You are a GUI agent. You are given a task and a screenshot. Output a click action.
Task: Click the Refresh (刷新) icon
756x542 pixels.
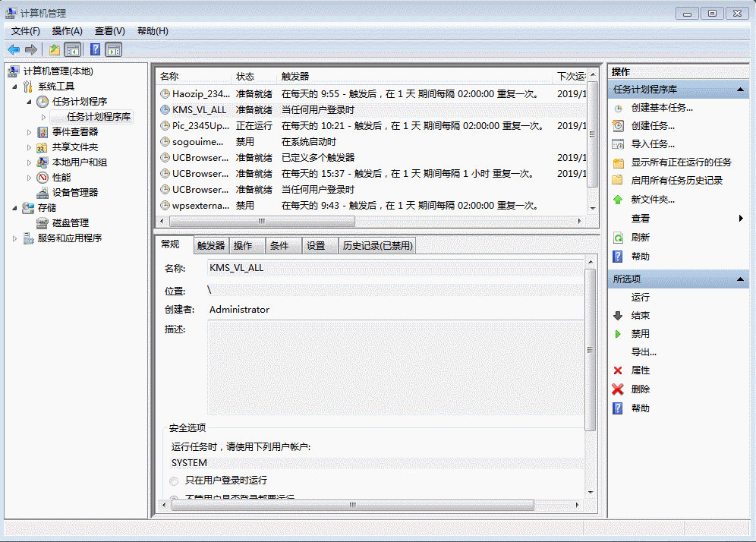(x=618, y=238)
